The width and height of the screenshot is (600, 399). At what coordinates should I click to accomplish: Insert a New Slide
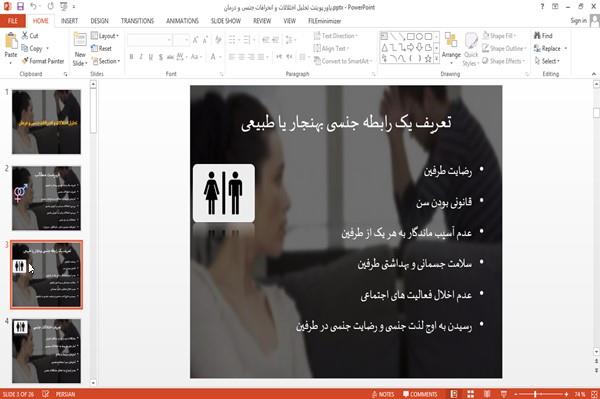click(80, 50)
